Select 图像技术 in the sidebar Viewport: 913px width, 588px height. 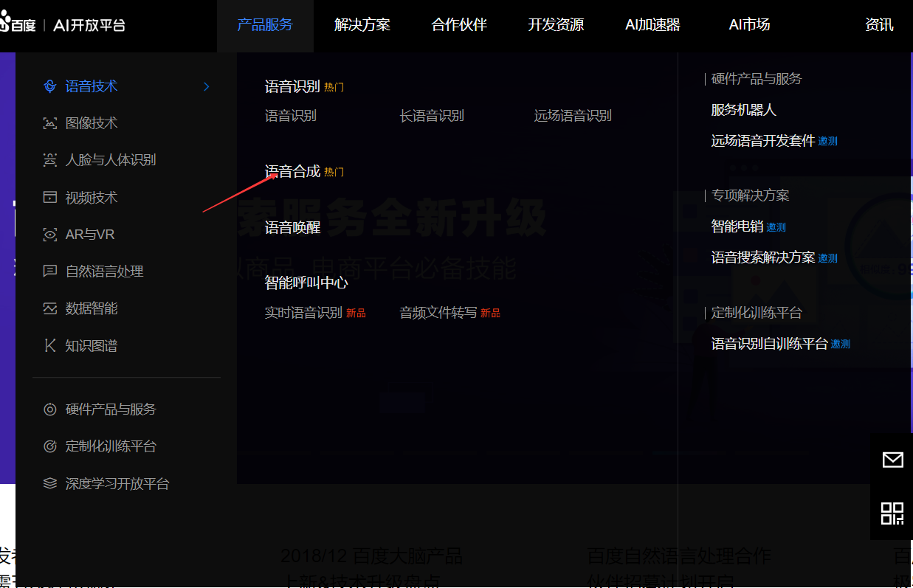[x=92, y=123]
